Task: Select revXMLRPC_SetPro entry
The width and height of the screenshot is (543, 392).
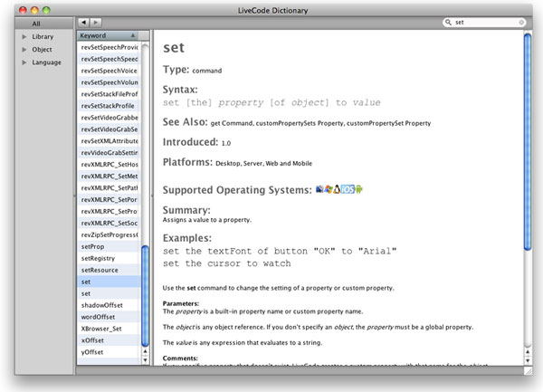Action: point(109,212)
